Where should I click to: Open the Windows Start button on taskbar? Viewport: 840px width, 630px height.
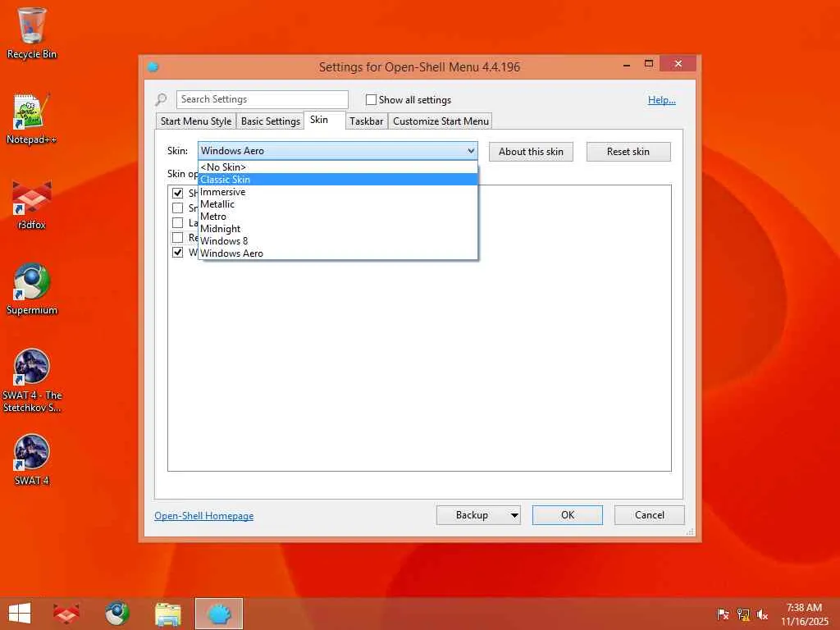(20, 614)
